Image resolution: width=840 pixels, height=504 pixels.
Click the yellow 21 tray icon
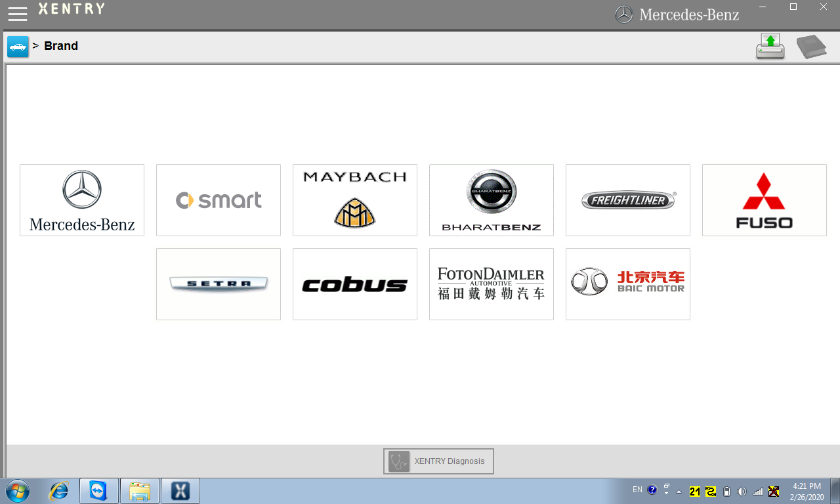695,492
